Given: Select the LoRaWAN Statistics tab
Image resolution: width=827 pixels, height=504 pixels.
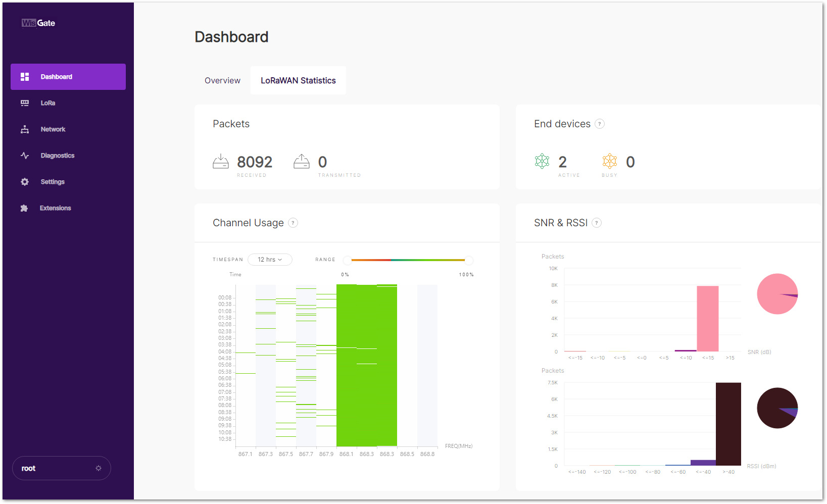Looking at the screenshot, I should click(x=298, y=80).
